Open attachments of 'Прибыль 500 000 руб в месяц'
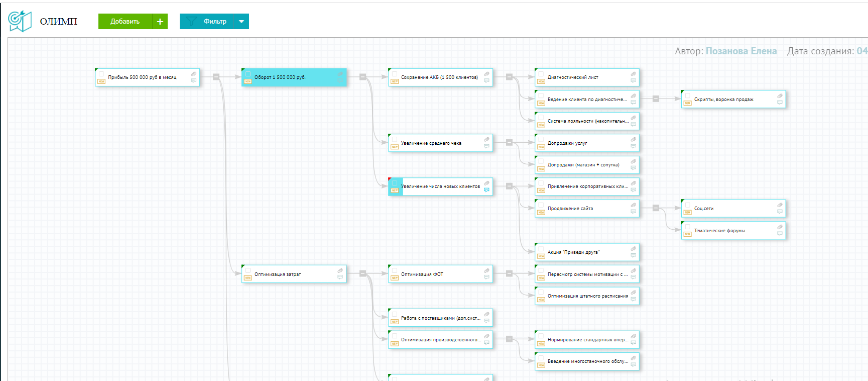This screenshot has width=868, height=381. tap(194, 74)
